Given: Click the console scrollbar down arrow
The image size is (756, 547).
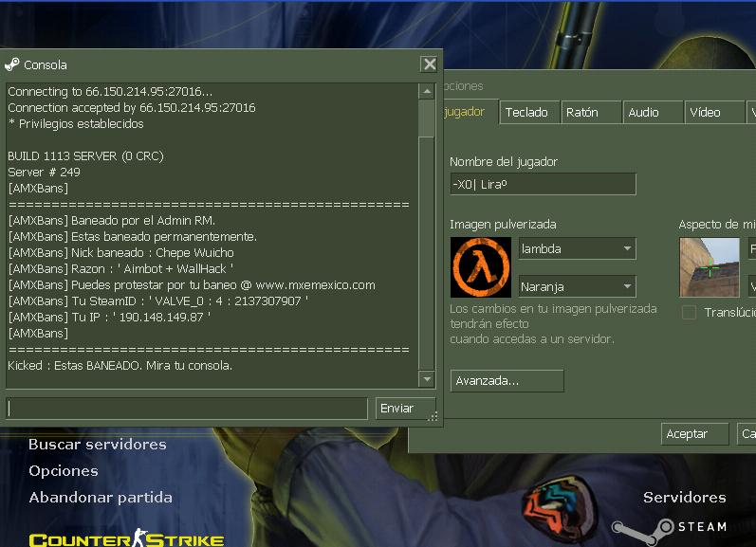Looking at the screenshot, I should point(427,379).
